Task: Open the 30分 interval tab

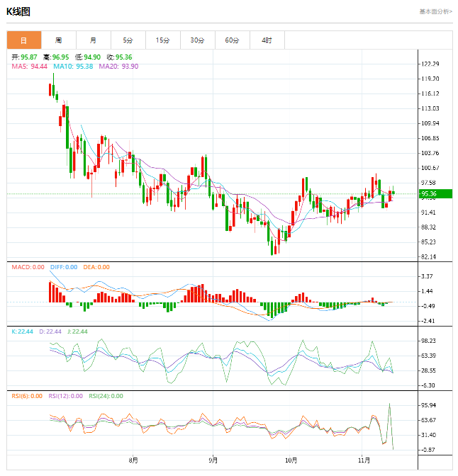Action: coord(197,40)
